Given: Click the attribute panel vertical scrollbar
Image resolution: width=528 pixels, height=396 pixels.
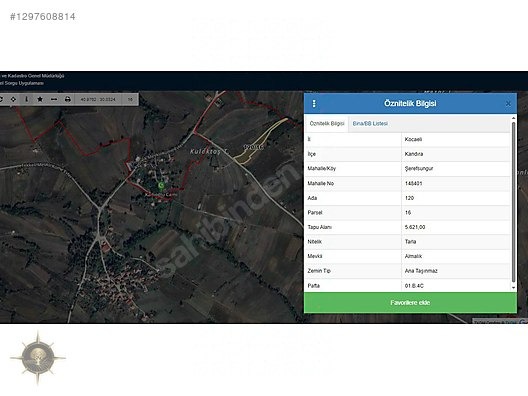Looking at the screenshot, I should [x=514, y=202].
